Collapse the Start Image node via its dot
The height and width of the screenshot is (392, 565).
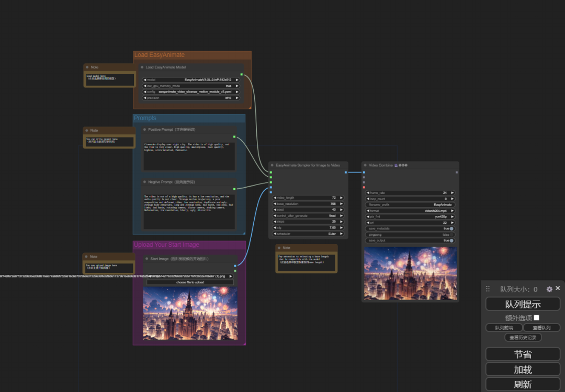pyautogui.click(x=146, y=259)
